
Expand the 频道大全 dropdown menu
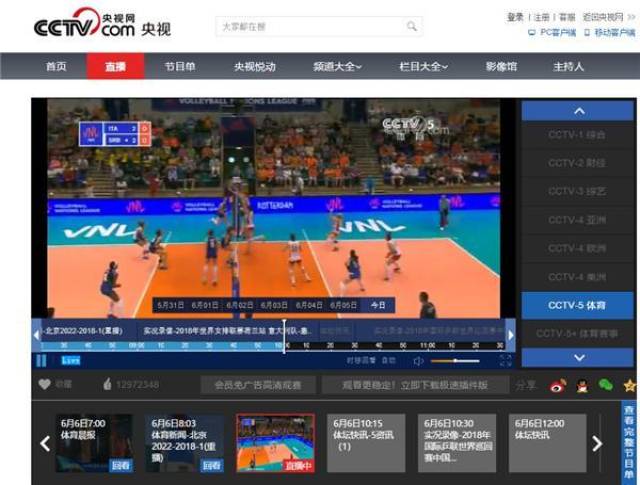click(337, 66)
